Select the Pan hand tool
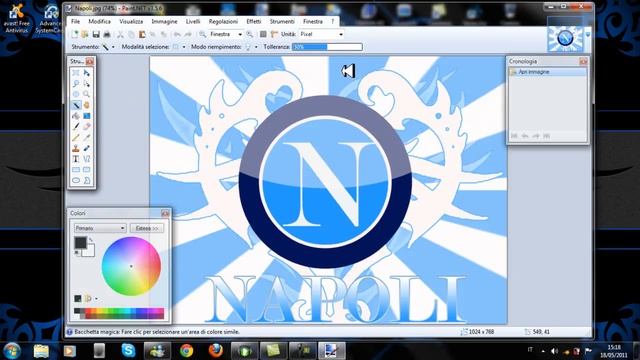640x360 pixels. (87, 105)
